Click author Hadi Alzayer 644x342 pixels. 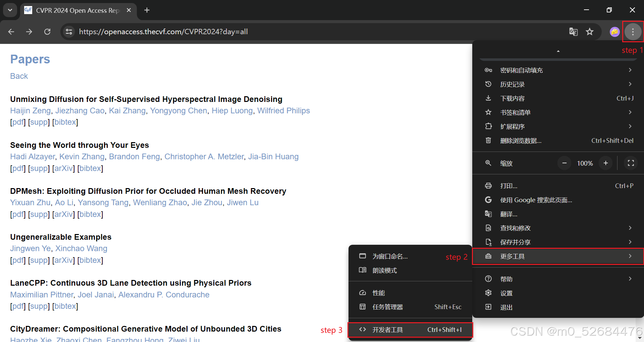point(33,157)
